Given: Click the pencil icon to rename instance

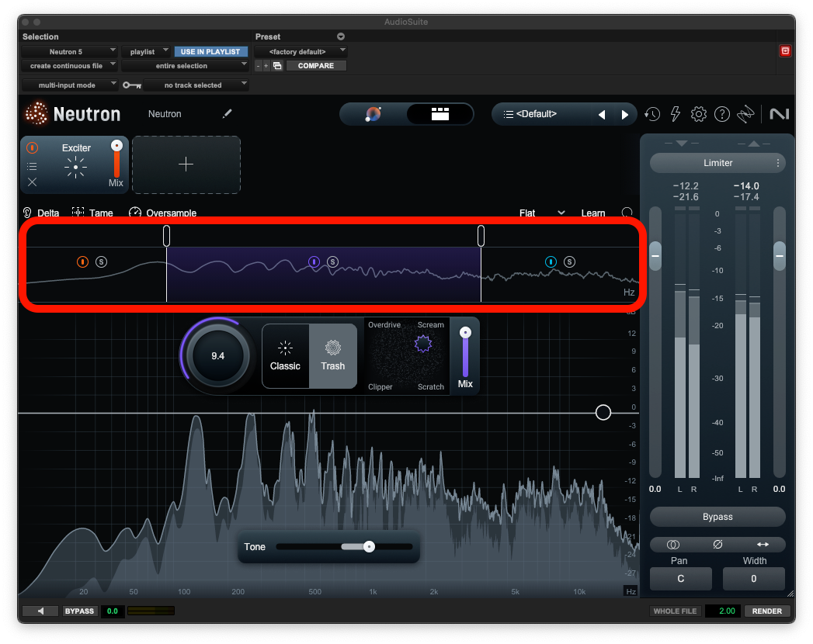Looking at the screenshot, I should pos(227,114).
